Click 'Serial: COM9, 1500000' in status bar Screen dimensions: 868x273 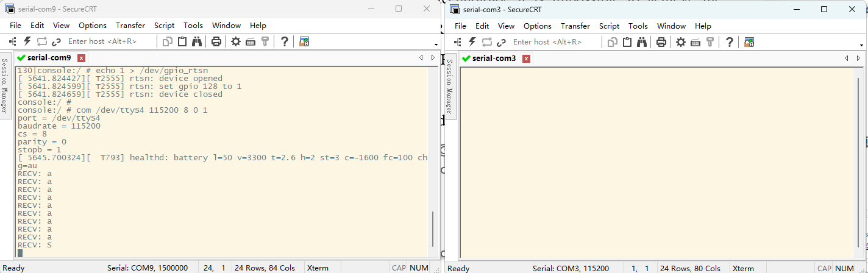click(x=148, y=268)
